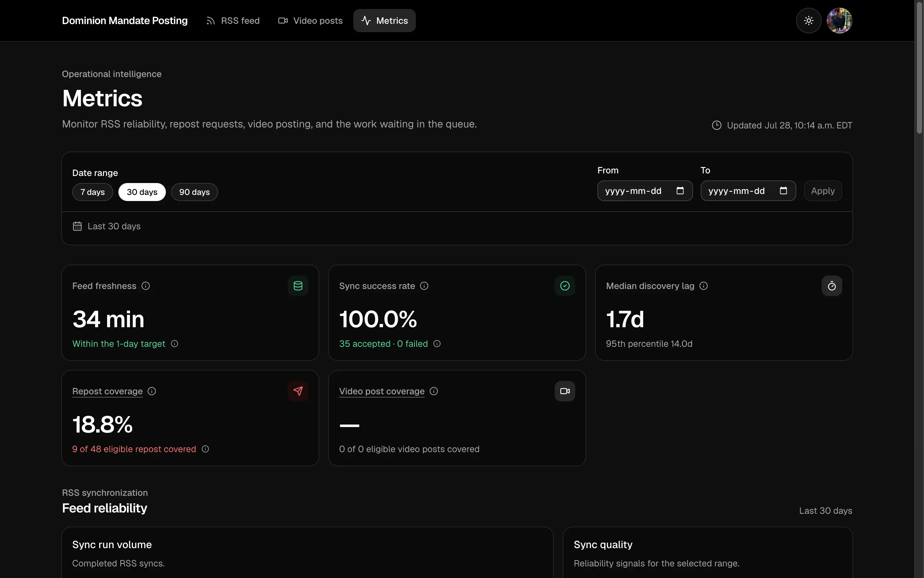This screenshot has width=924, height=578.
Task: Go to Dominion Mandate Posting home
Action: pos(125,21)
